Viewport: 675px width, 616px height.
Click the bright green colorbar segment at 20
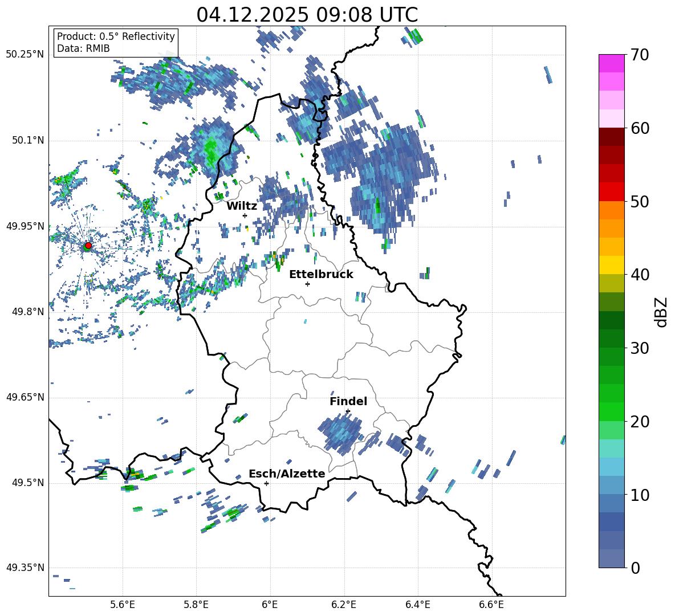click(x=611, y=411)
